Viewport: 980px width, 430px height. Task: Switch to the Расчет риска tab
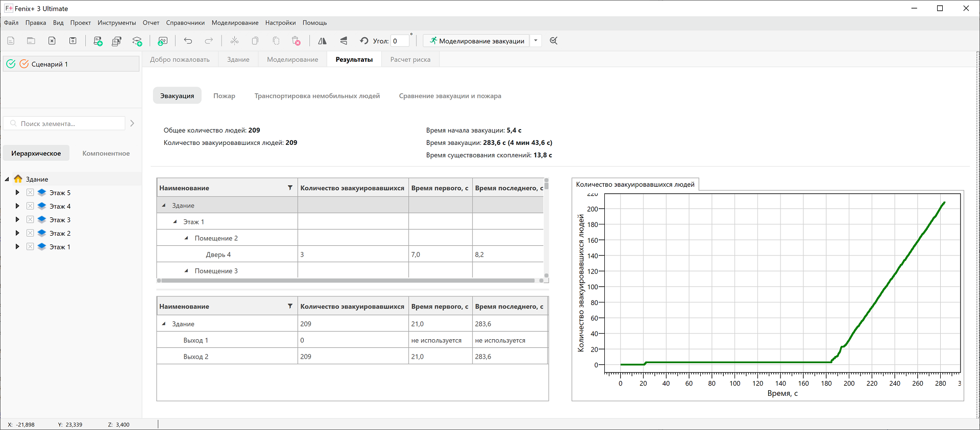pos(410,59)
